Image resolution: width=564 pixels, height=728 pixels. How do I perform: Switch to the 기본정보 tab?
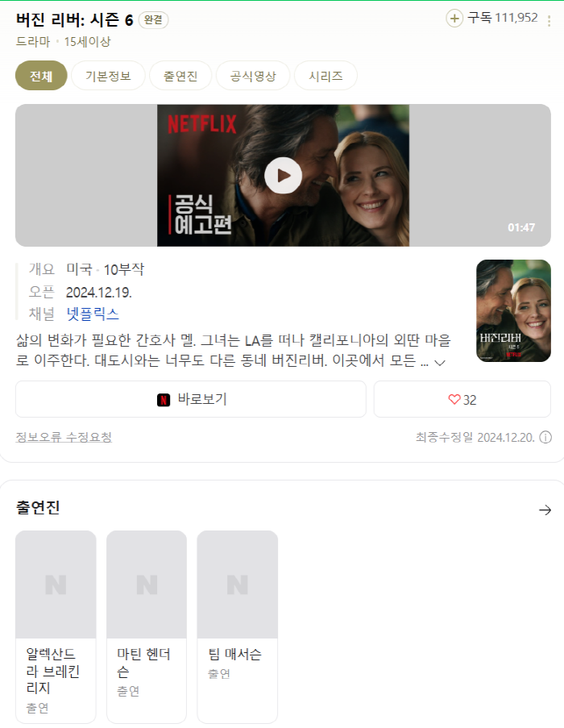[x=108, y=77]
